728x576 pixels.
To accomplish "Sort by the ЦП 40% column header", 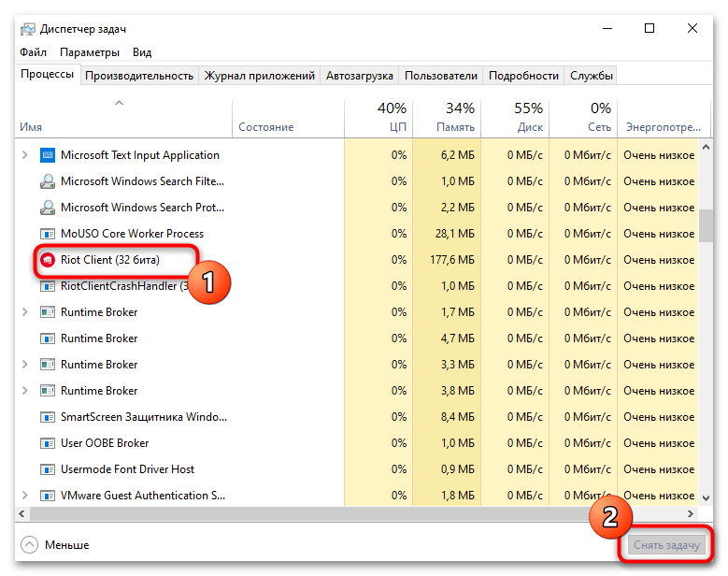I will tap(378, 119).
